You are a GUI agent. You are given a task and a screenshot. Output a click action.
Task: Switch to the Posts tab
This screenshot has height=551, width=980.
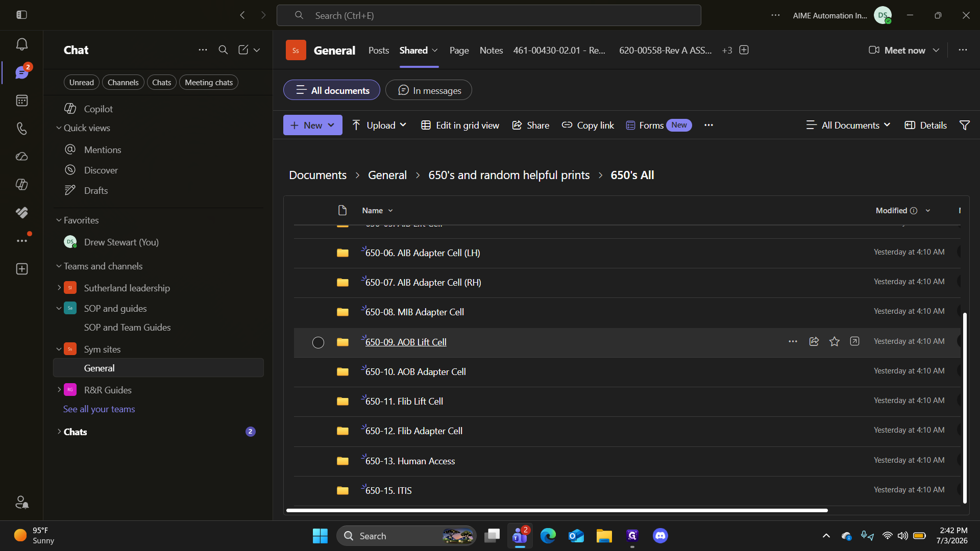point(379,50)
